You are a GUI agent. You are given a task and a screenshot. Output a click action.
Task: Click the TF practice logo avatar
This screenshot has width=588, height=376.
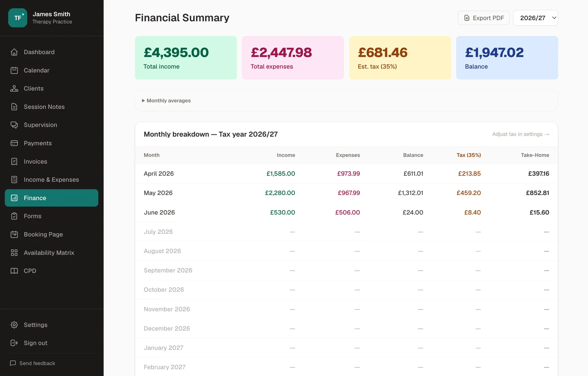[x=18, y=18]
